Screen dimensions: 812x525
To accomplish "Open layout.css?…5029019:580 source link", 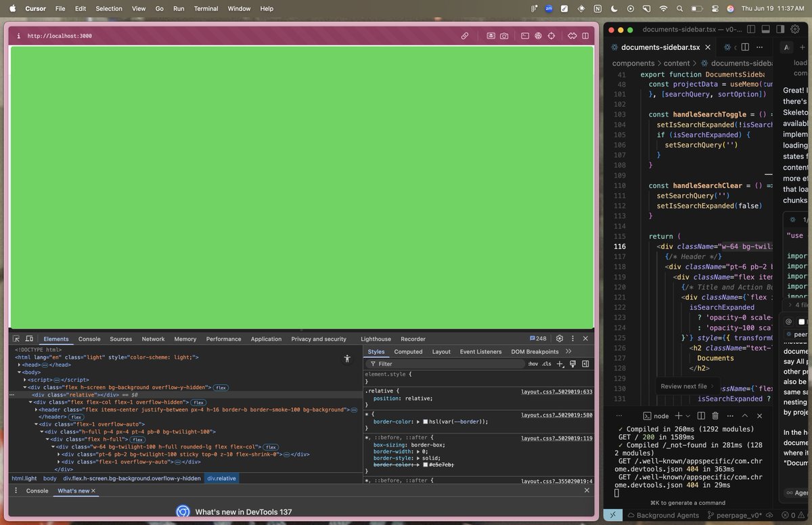I will pyautogui.click(x=556, y=415).
